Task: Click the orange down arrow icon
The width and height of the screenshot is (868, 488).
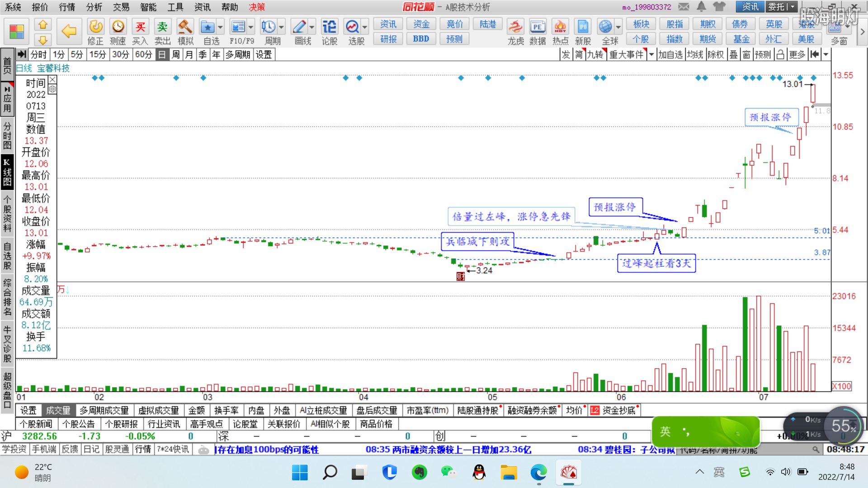Action: click(43, 40)
